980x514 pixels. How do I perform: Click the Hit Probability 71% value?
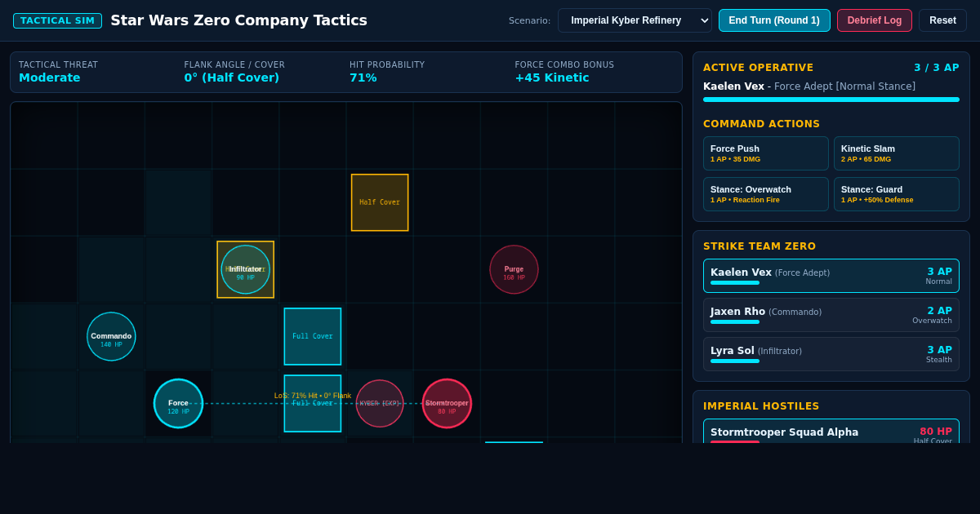pyautogui.click(x=363, y=78)
